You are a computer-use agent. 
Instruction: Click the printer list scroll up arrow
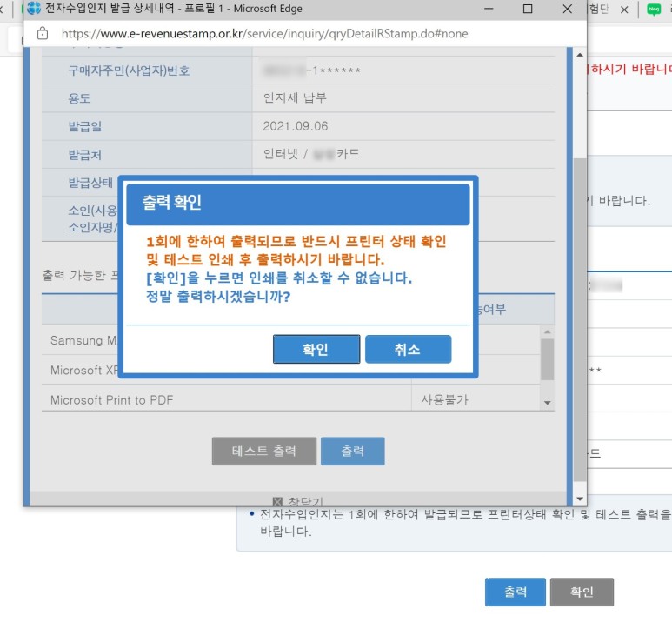(547, 331)
